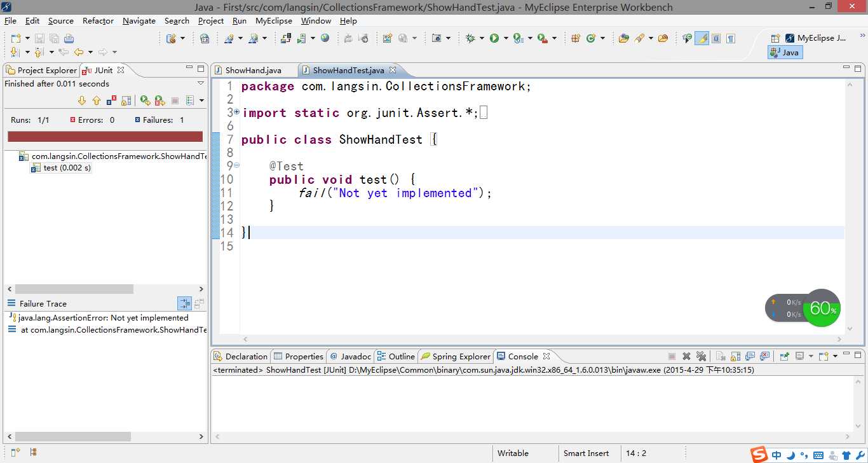868x463 pixels.
Task: Open the dropdown arrow beside New icon
Action: pos(27,39)
